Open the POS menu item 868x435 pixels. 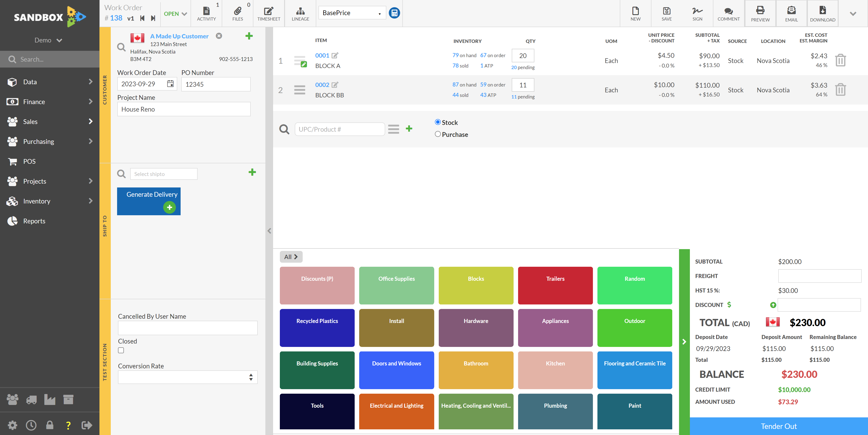pos(50,161)
